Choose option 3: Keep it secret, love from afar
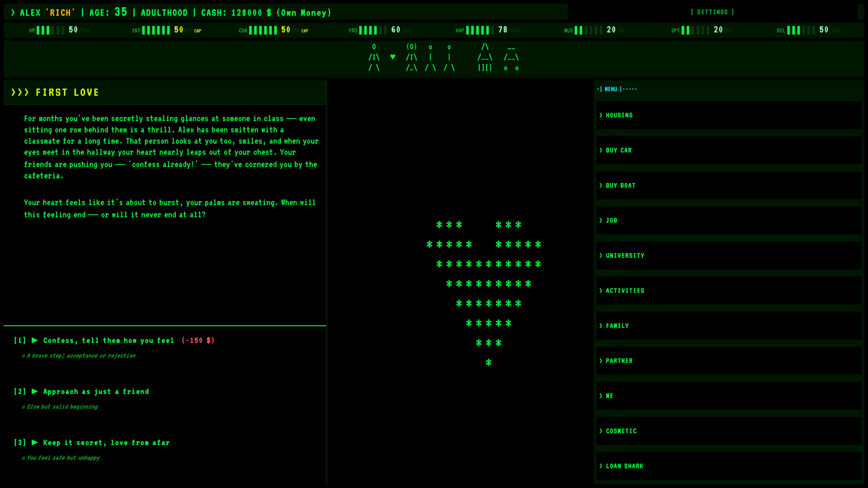868x488 pixels. pyautogui.click(x=92, y=442)
